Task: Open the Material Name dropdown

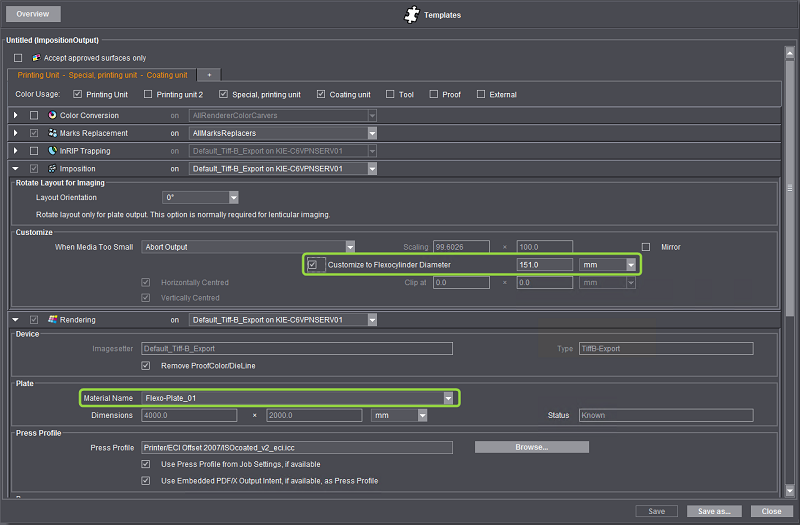Action: click(x=449, y=398)
